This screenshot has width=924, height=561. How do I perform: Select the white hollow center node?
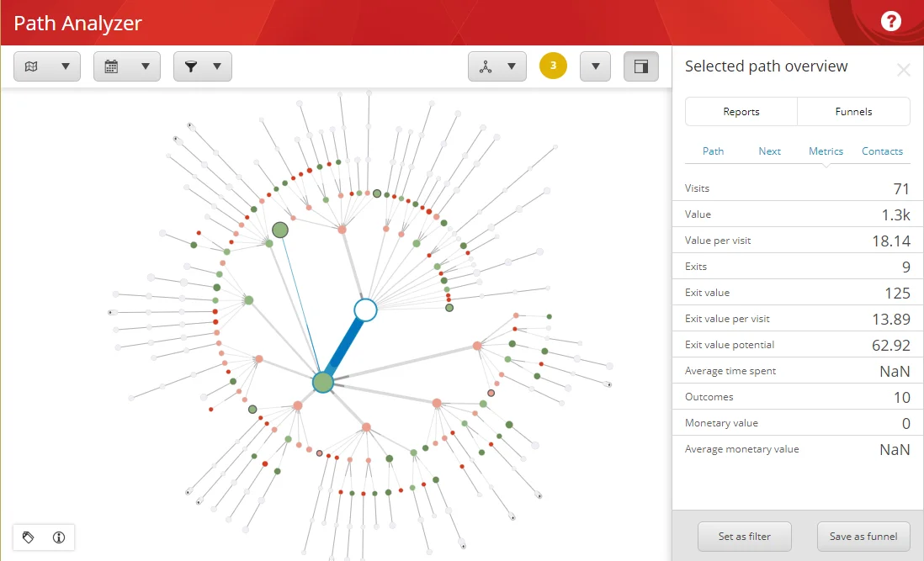point(365,310)
